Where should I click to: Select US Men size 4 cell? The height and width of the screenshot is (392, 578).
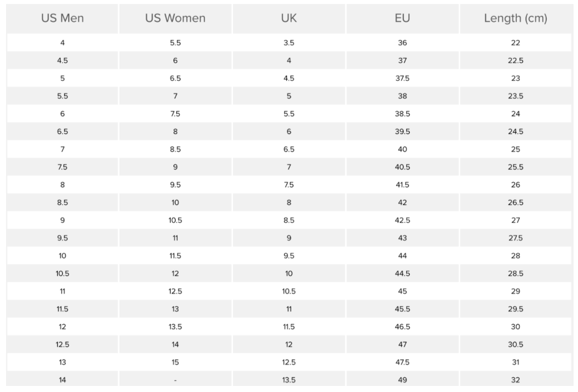62,43
